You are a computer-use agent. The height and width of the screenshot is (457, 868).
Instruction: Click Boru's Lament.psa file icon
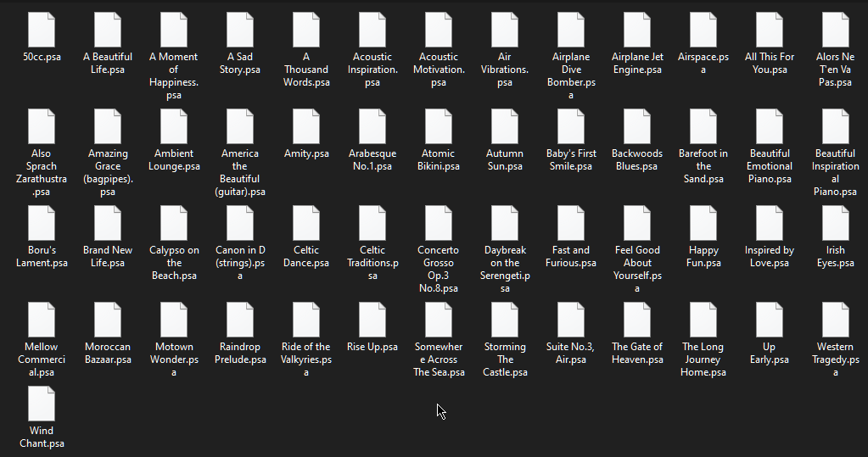42,224
